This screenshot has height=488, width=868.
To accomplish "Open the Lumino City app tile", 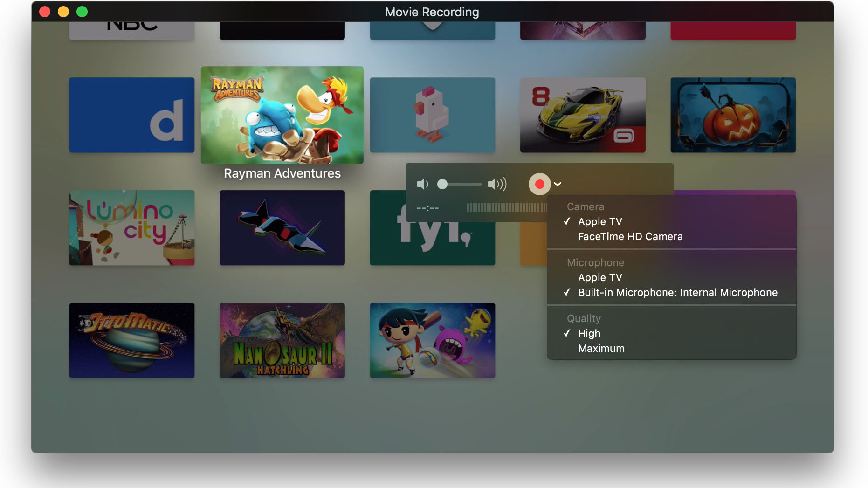I will click(x=131, y=227).
